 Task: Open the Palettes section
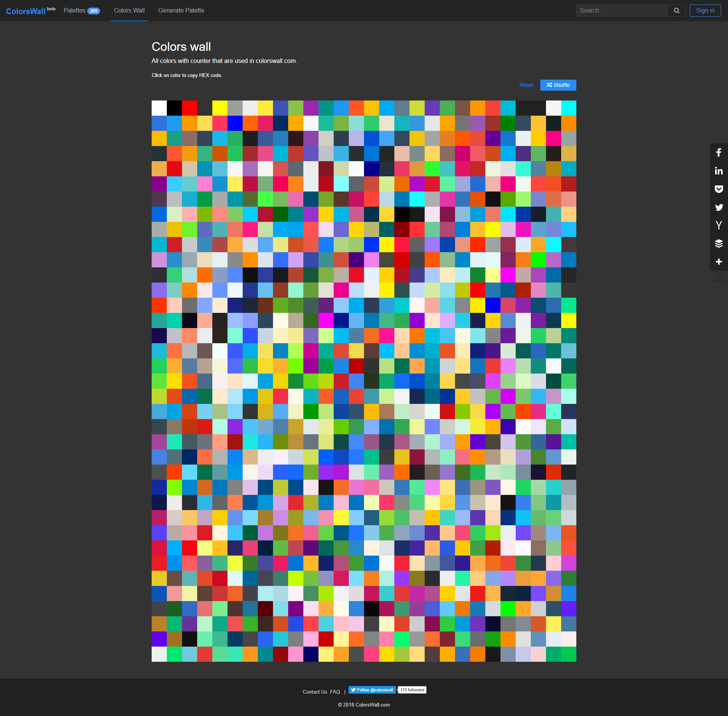[81, 11]
